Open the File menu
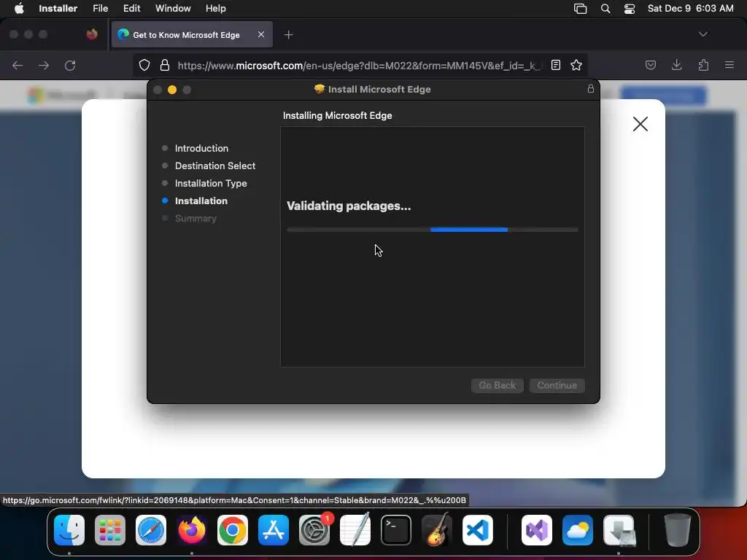The height and width of the screenshot is (560, 747). coord(100,8)
